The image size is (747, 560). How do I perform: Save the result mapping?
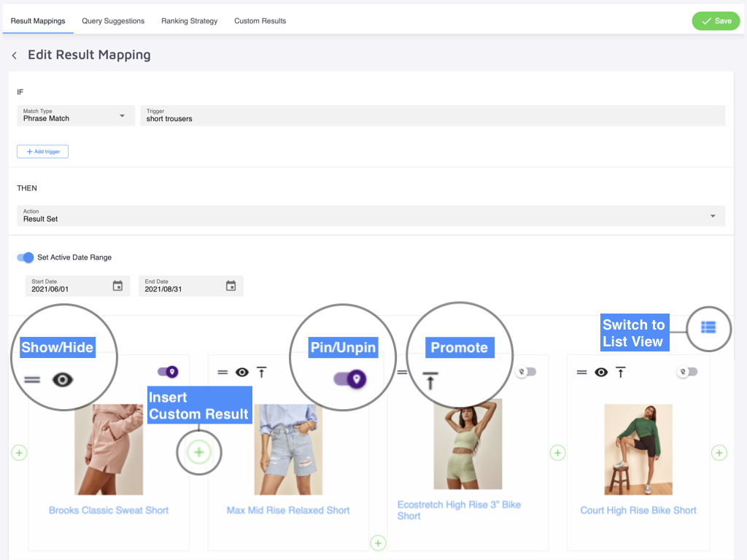tap(716, 20)
